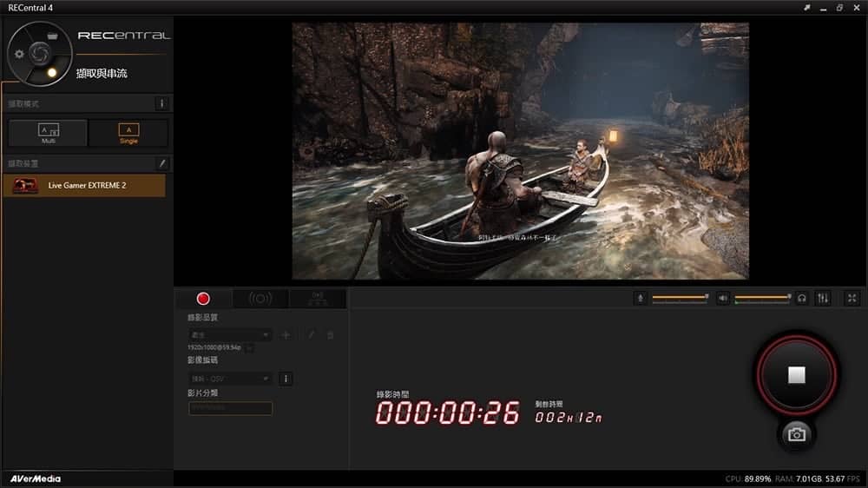
Task: Expand the video codec dropdown
Action: (230, 379)
